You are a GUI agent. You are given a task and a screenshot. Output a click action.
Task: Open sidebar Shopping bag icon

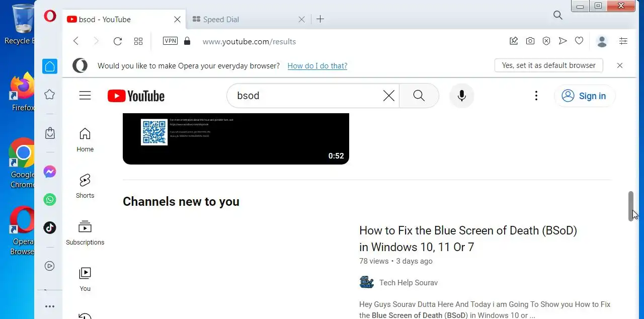[50, 133]
